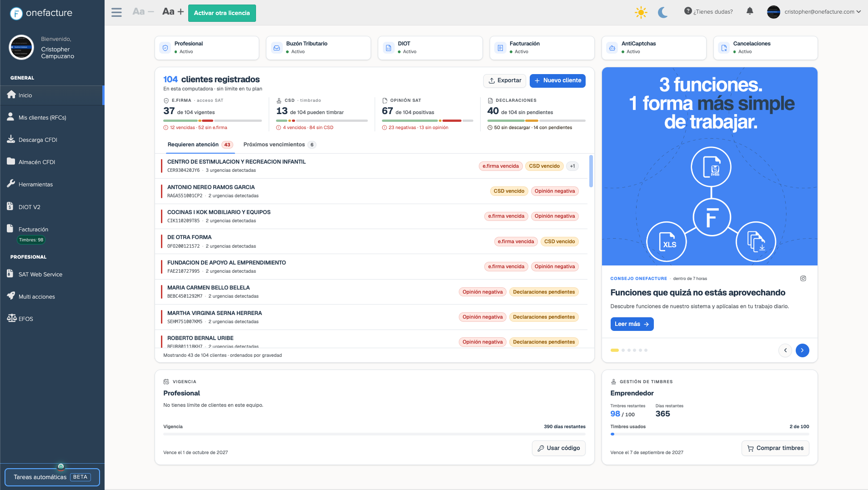Decrease font size with Aa minus
Image resolution: width=868 pixels, height=490 pixels.
(143, 12)
